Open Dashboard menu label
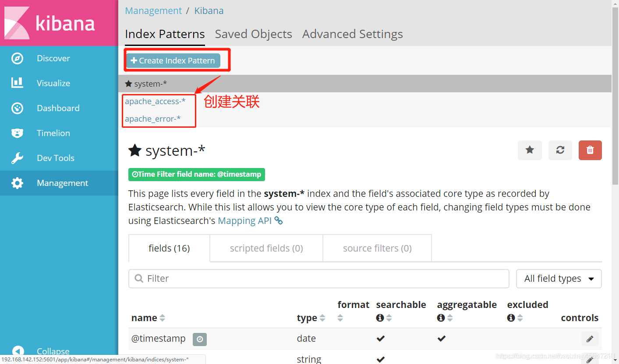Image resolution: width=619 pixels, height=364 pixels. [58, 108]
